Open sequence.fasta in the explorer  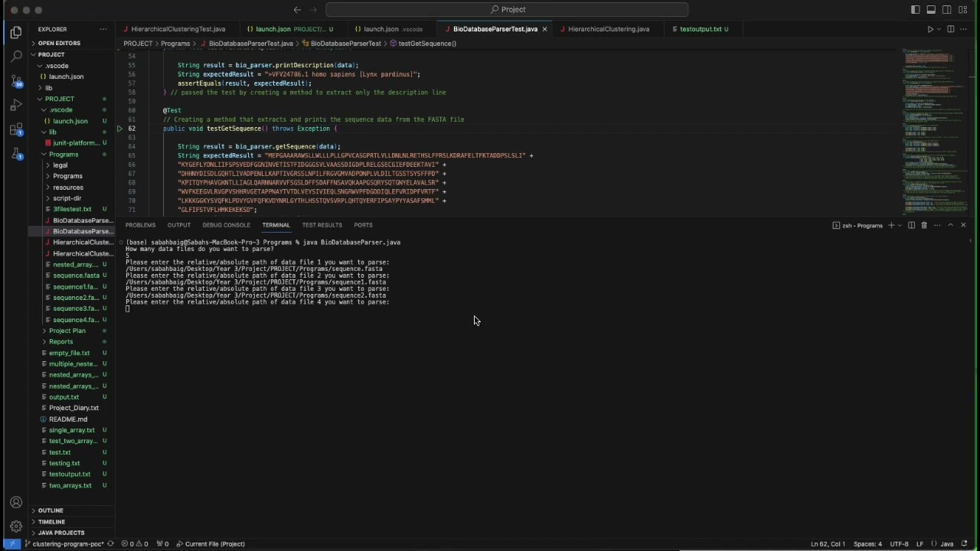(x=76, y=275)
